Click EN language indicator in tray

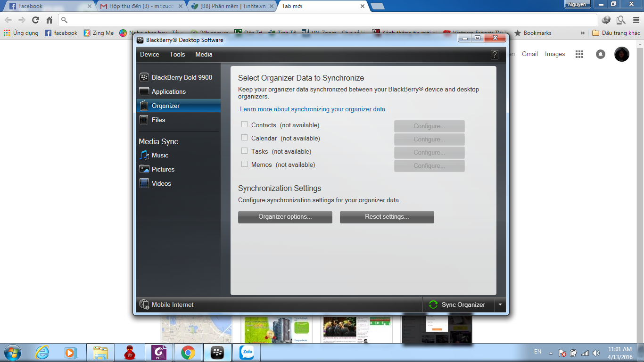537,352
